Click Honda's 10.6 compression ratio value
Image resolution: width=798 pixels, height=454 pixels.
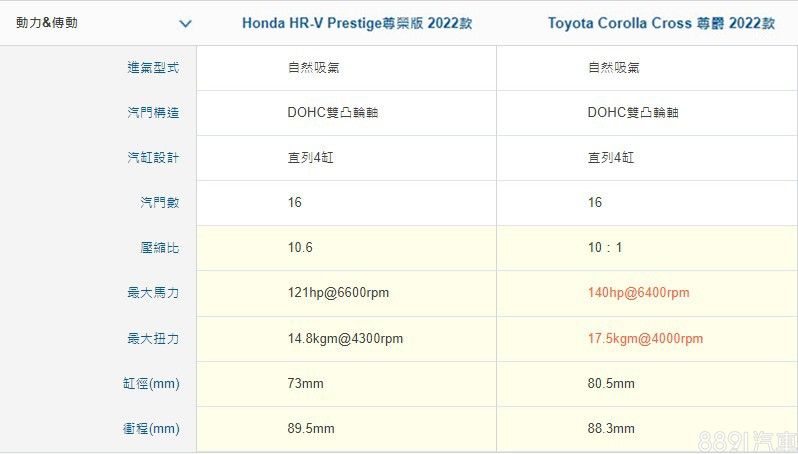click(x=300, y=248)
